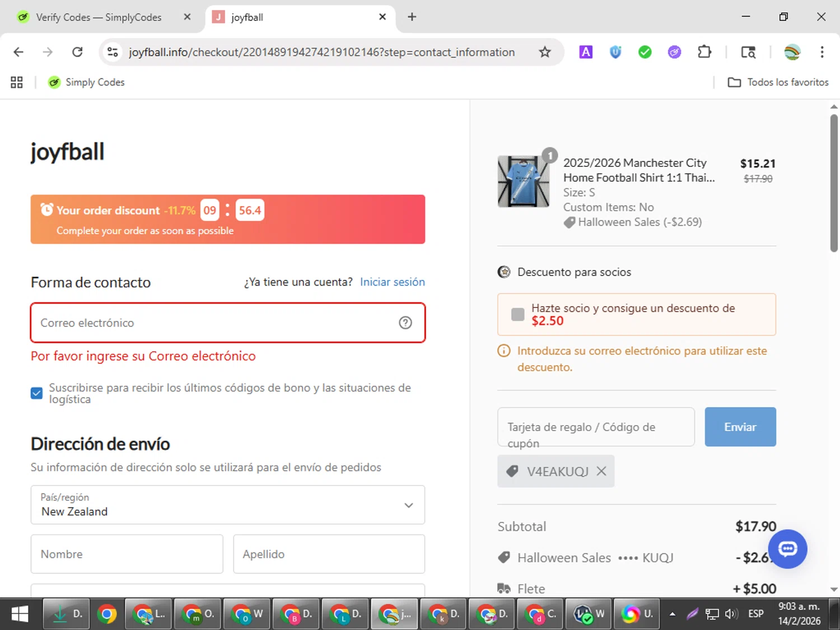Open the blue live chat bubble
This screenshot has height=630, width=840.
(787, 549)
